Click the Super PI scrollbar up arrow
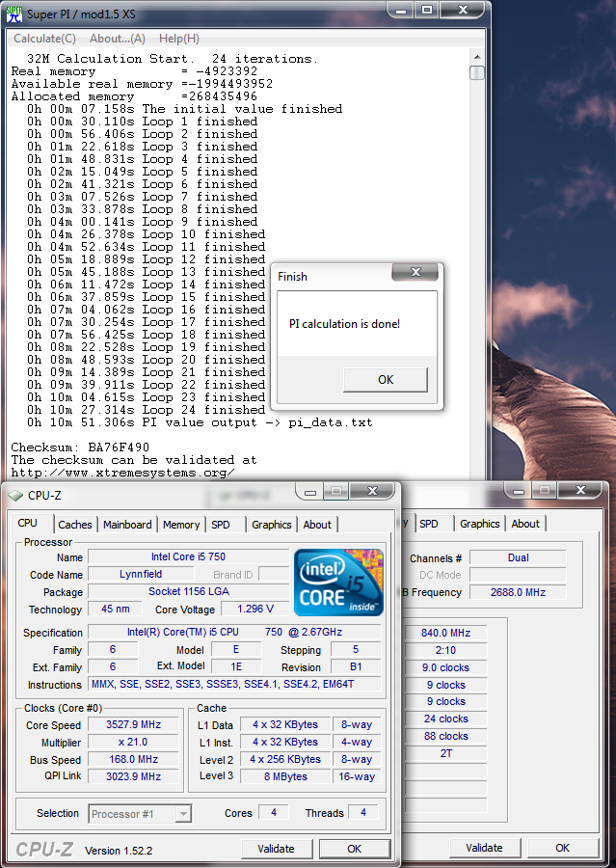 pyautogui.click(x=477, y=57)
